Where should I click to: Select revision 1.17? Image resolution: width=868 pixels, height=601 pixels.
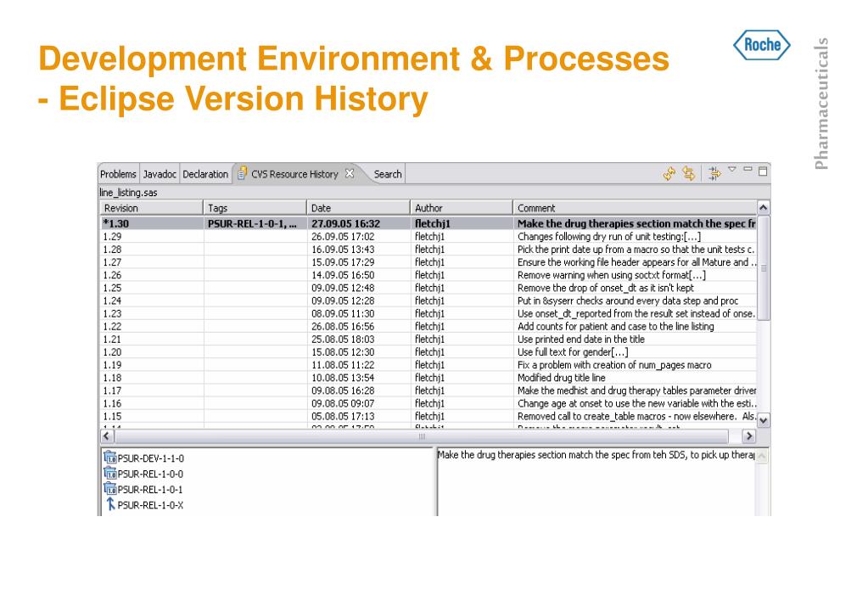[x=112, y=390]
